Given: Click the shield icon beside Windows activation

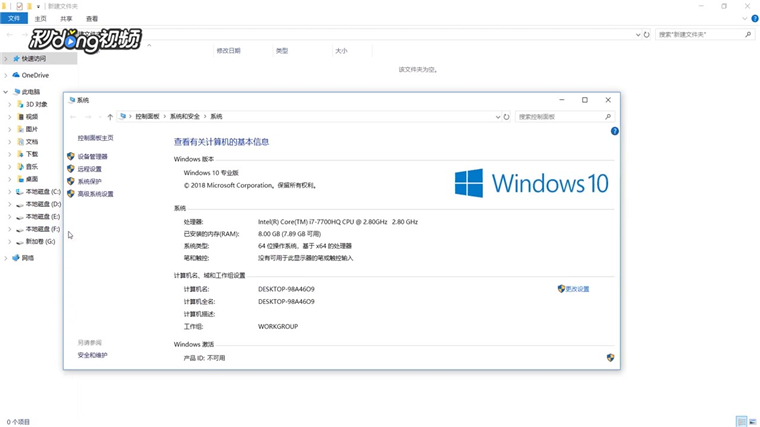Looking at the screenshot, I should click(x=610, y=358).
